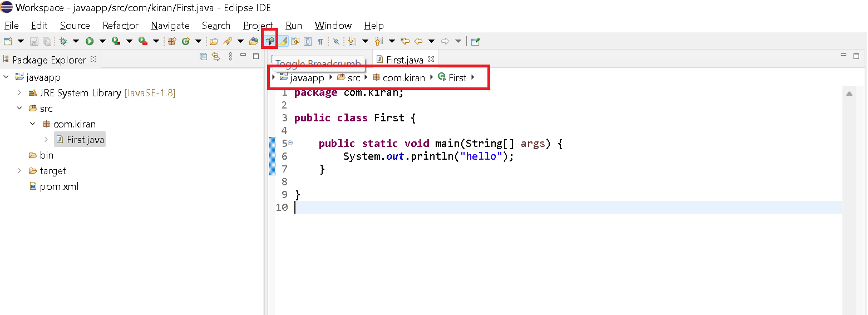868x315 pixels.
Task: Open Coverage dropdown arrow
Action: 129,41
